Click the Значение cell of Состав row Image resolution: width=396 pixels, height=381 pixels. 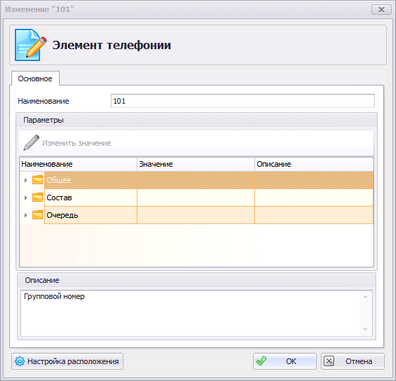pyautogui.click(x=196, y=198)
